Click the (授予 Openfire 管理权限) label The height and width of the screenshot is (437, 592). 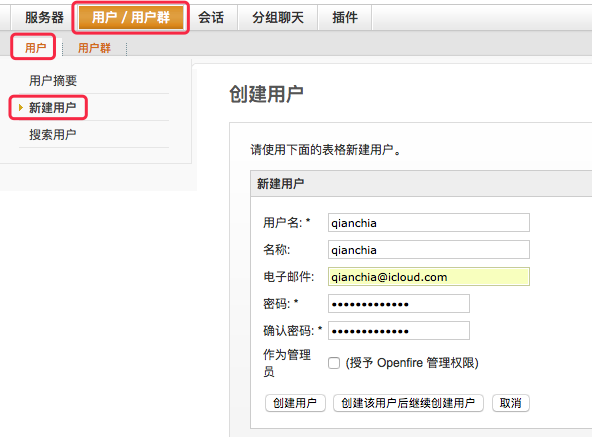pyautogui.click(x=412, y=363)
